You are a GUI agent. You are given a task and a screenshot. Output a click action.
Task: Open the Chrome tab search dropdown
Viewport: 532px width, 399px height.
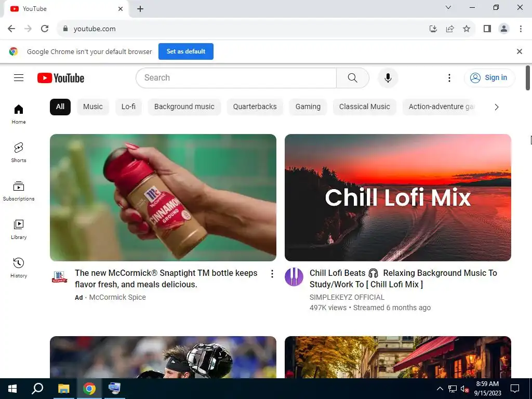[448, 7]
